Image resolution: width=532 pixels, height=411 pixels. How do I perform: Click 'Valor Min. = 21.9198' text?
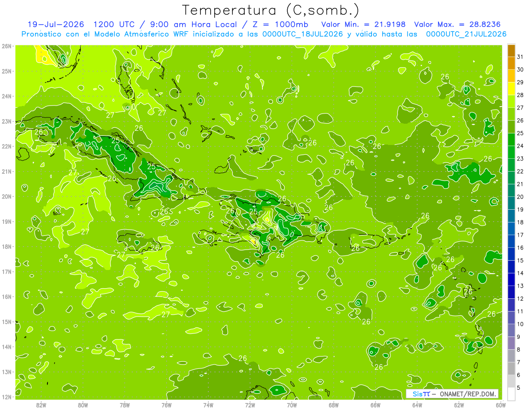click(364, 24)
